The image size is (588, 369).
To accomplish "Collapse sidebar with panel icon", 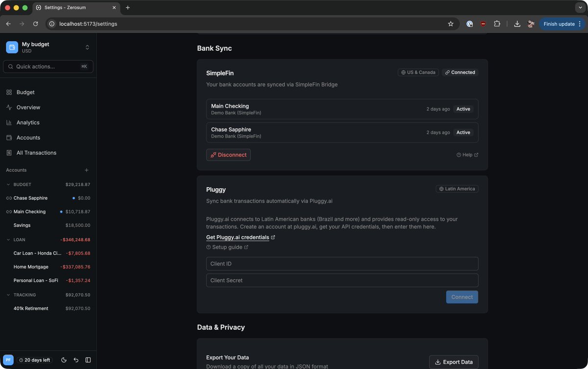I will pyautogui.click(x=88, y=360).
